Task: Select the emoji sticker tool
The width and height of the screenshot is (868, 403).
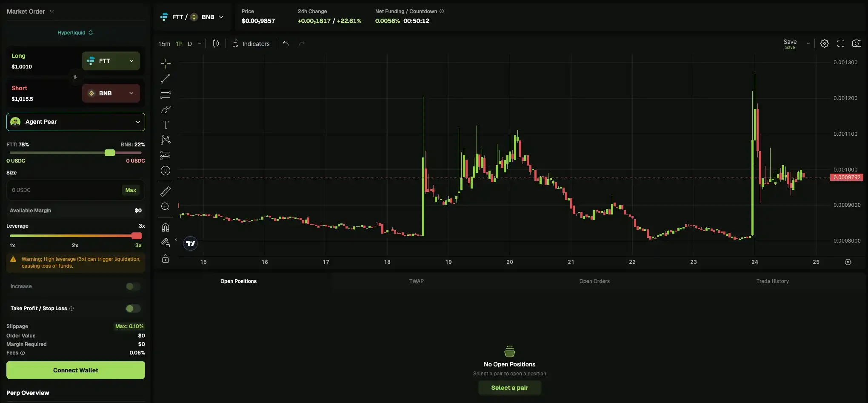Action: pos(166,171)
